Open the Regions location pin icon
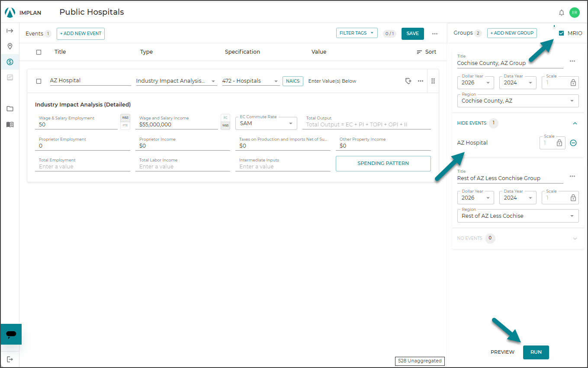 (10, 46)
